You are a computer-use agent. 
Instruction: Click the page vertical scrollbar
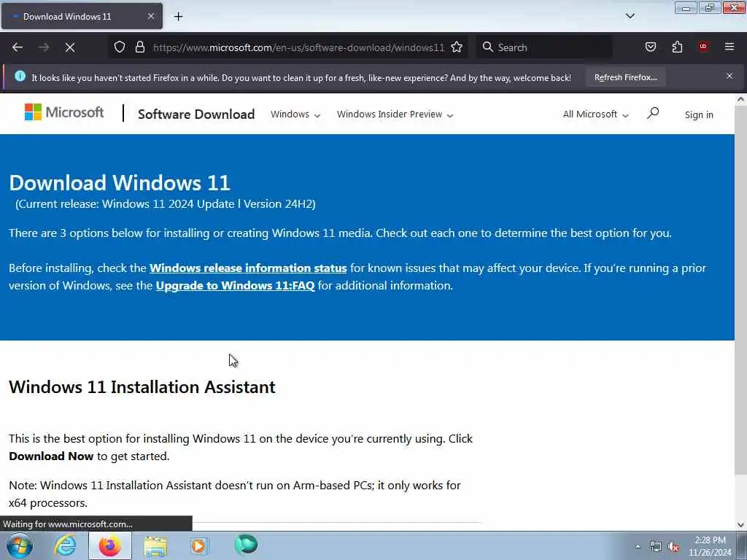click(x=740, y=290)
